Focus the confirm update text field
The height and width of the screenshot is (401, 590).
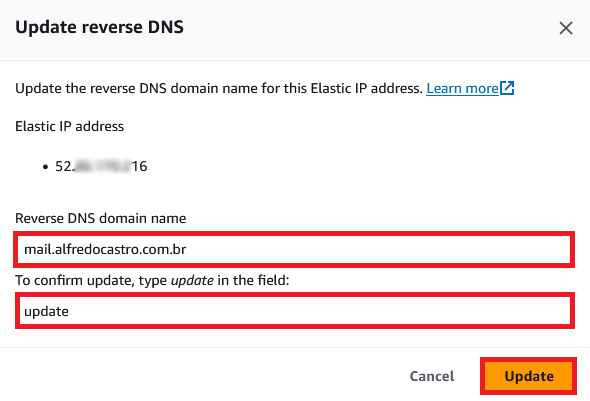click(x=295, y=311)
